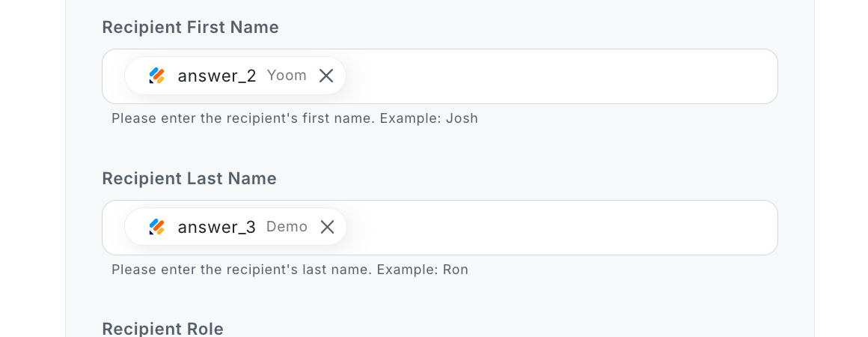Click the Recipient Role label

162,329
